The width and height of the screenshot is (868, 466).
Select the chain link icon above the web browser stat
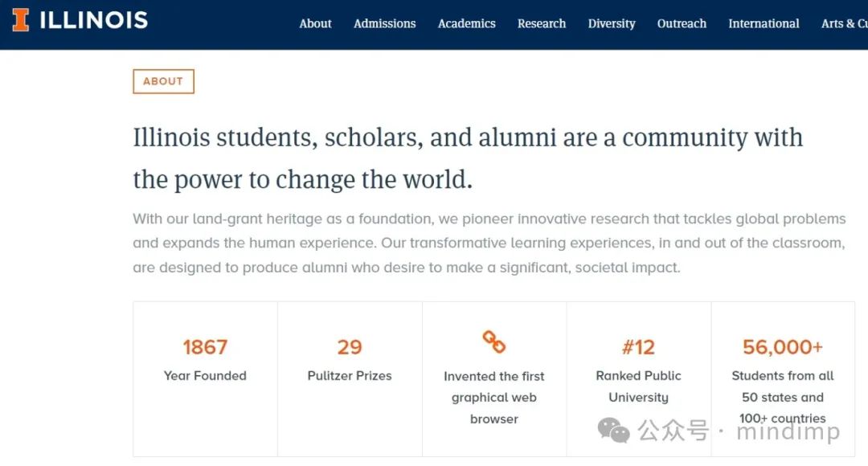click(x=493, y=343)
